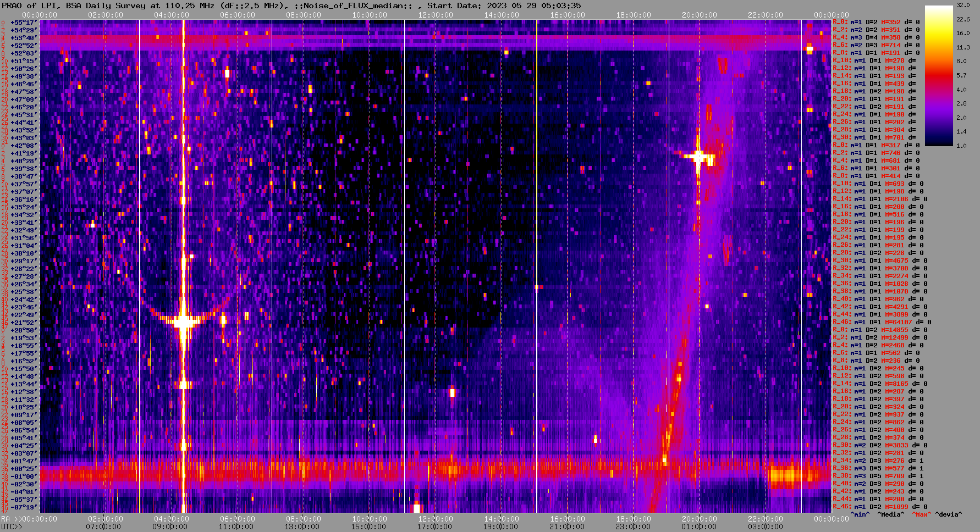Click the declination label '+40°28''
980x532 pixels.
click(x=24, y=161)
